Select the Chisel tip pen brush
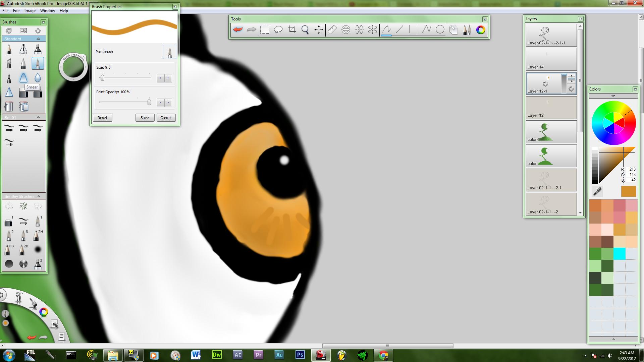The height and width of the screenshot is (362, 644). point(9,63)
